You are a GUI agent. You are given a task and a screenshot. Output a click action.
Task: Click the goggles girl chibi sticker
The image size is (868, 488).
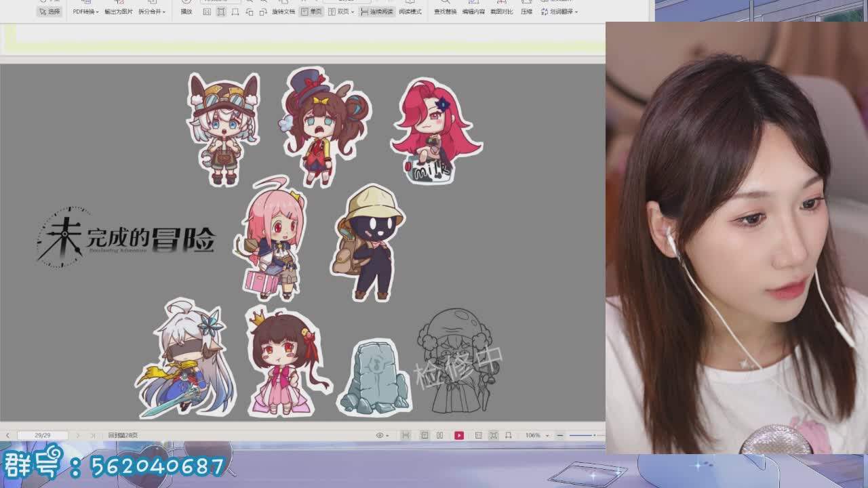click(x=223, y=129)
